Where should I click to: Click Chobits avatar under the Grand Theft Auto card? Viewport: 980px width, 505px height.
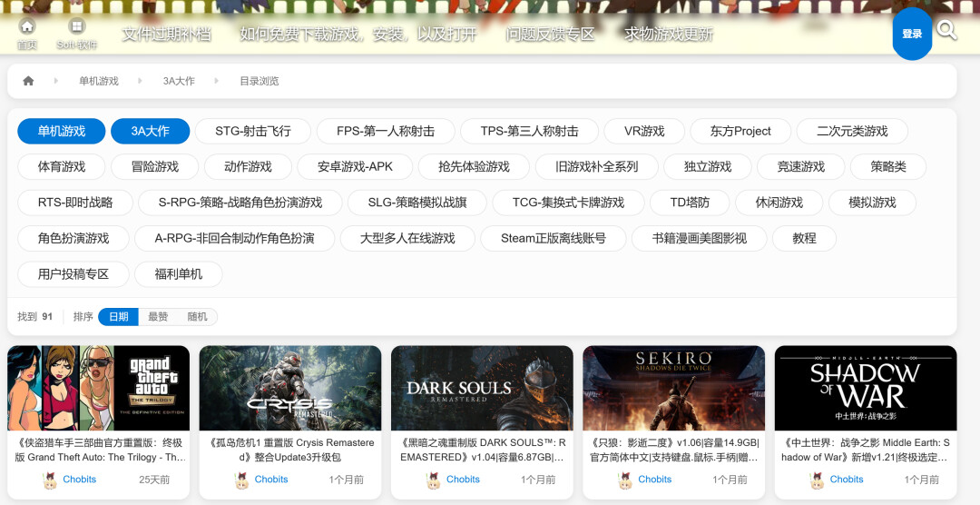pyautogui.click(x=50, y=480)
